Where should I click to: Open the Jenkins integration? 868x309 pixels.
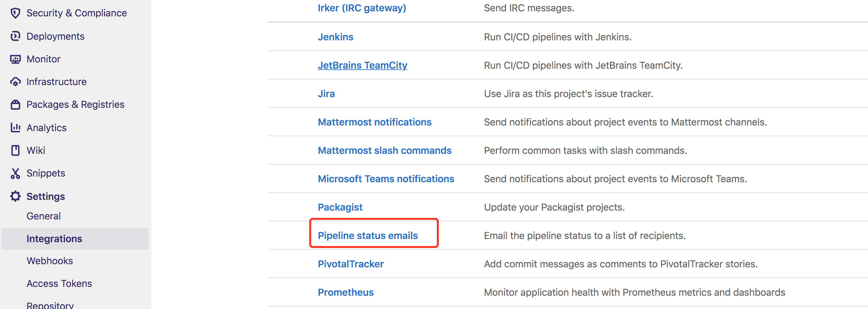click(x=335, y=37)
